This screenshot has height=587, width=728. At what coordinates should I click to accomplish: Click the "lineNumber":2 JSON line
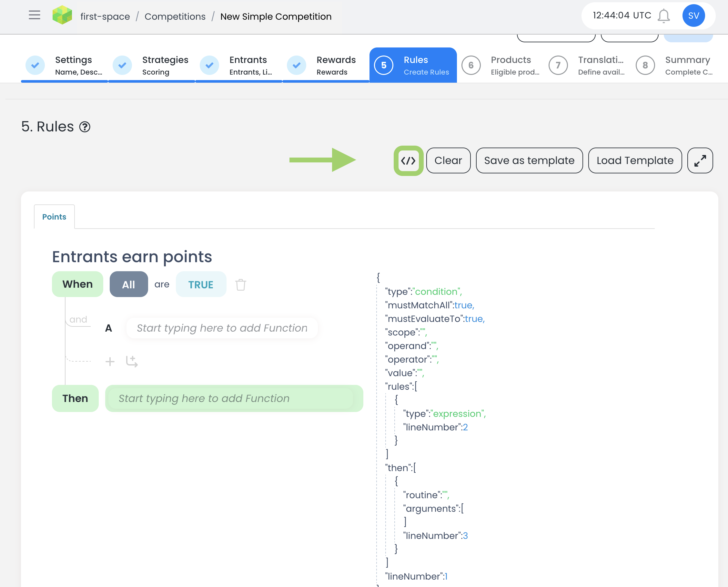pos(435,427)
